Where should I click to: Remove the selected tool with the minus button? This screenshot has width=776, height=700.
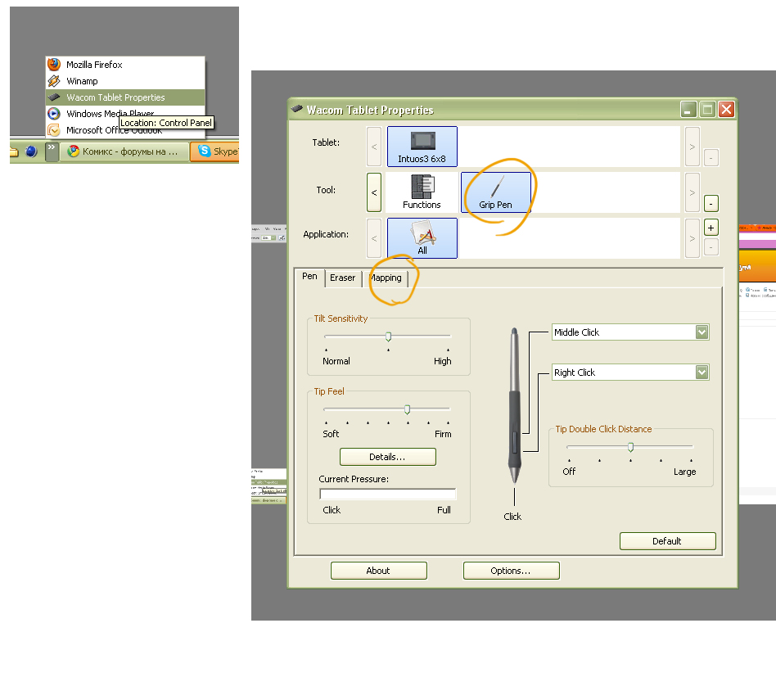(711, 204)
